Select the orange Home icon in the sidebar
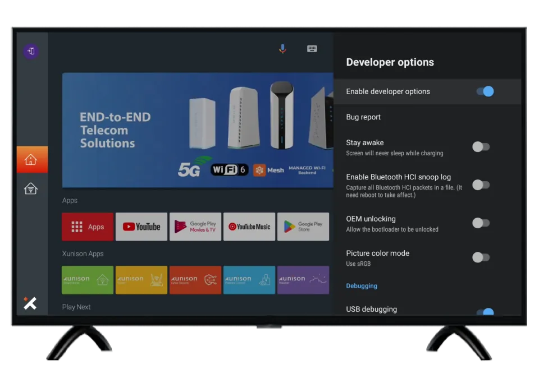 32,159
